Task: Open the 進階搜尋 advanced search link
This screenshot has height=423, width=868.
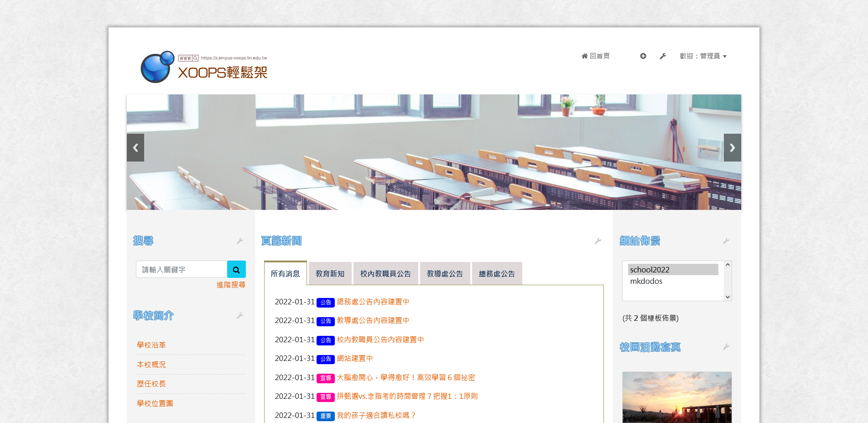Action: [x=231, y=285]
